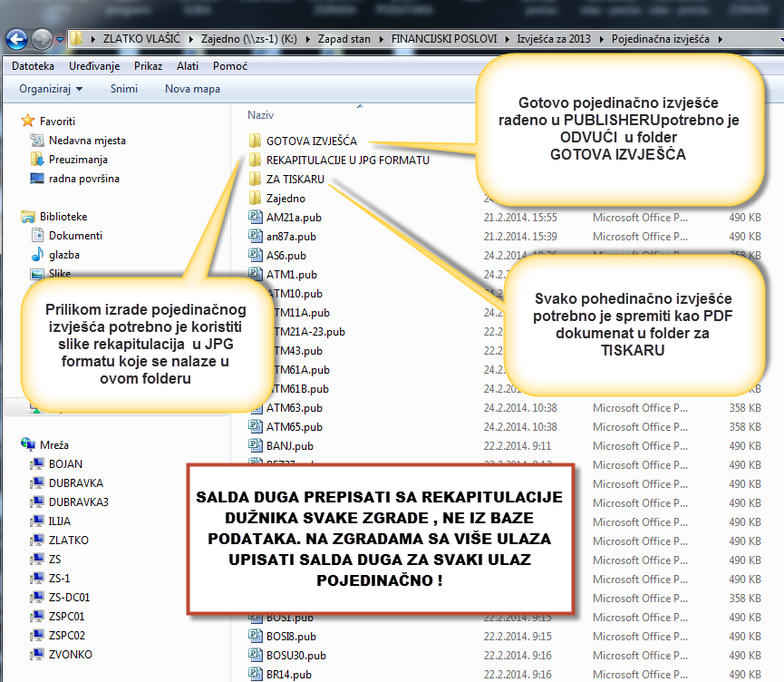Viewport: 784px width, 682px height.
Task: Open the GOTOVA IZVJEŠĆA folder icon
Action: coord(255,141)
